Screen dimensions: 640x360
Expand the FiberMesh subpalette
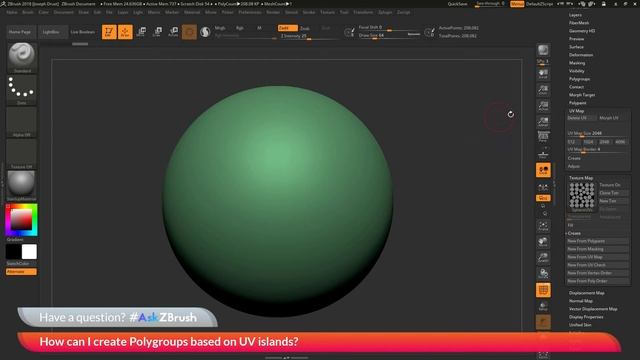579,23
